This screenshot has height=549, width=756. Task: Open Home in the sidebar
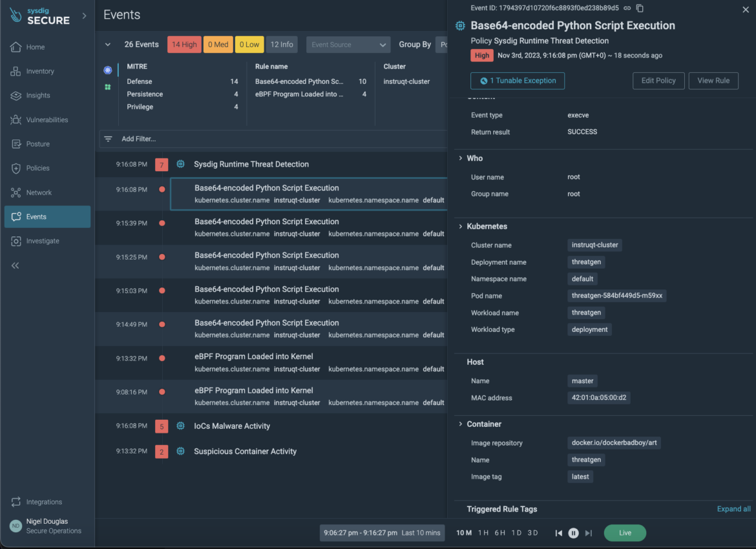47,47
